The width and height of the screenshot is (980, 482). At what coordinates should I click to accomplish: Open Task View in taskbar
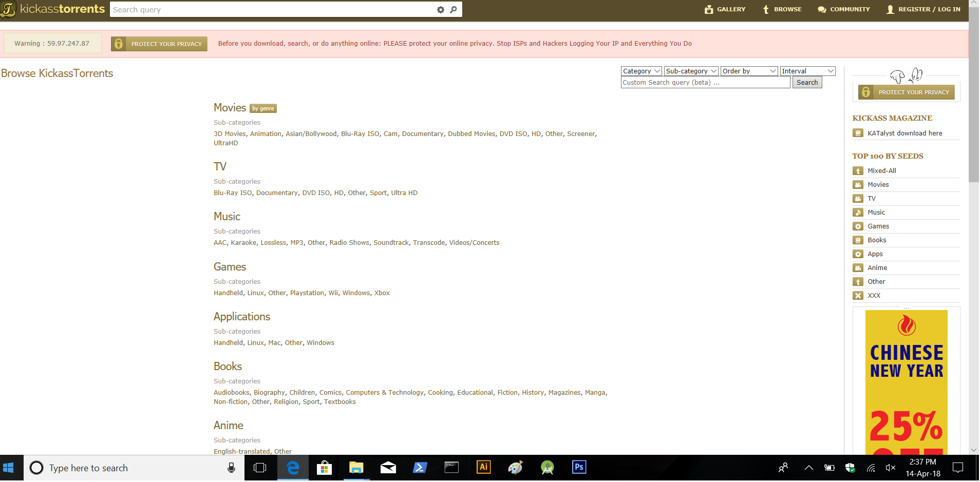pyautogui.click(x=260, y=468)
